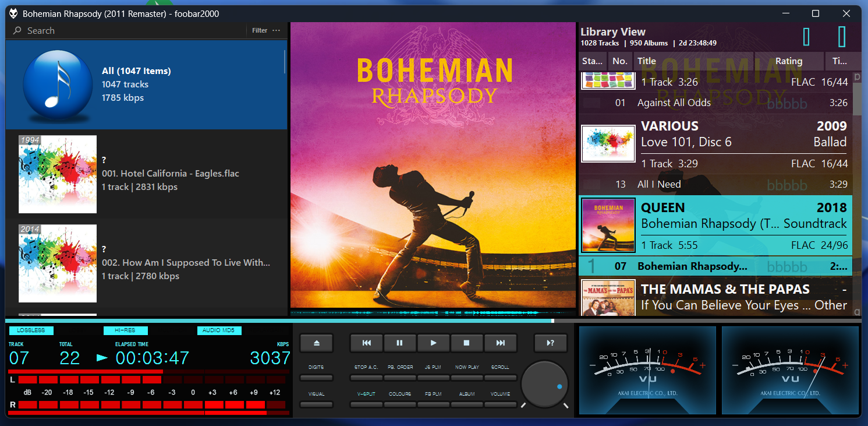Toggle the VISUAL button
Viewport: 868px width, 426px height.
(316, 404)
